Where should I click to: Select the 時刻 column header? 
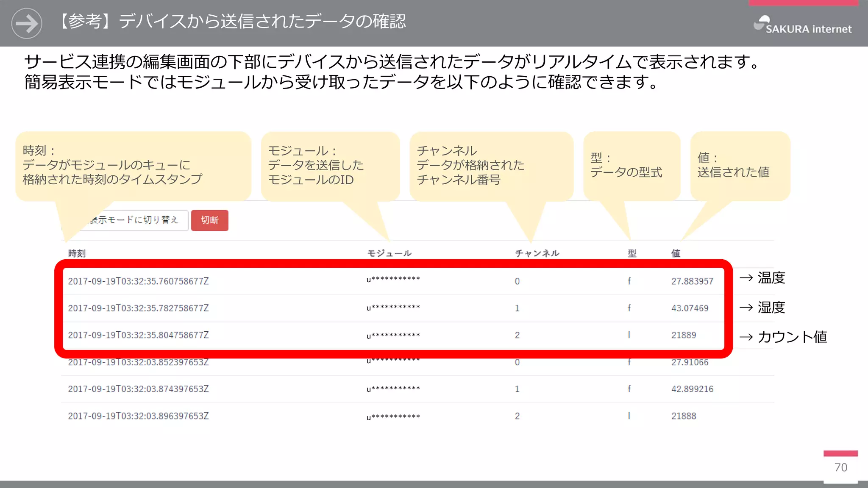[x=77, y=253]
